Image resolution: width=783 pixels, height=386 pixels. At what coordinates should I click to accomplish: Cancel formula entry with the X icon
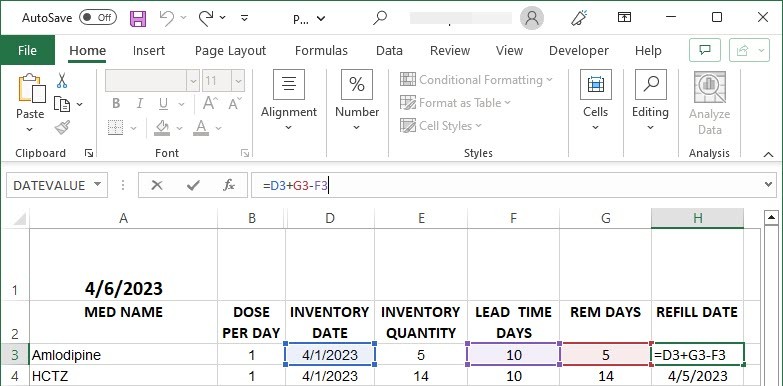tap(157, 186)
